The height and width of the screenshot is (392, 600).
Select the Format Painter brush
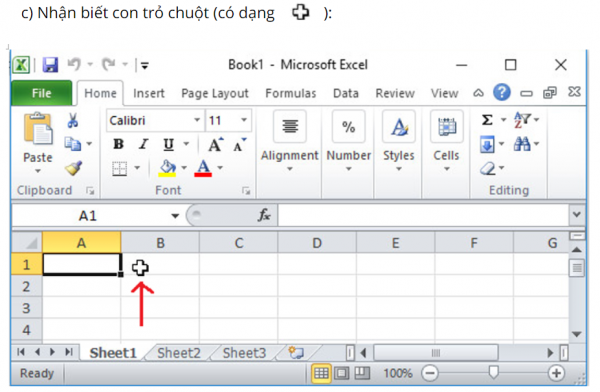[x=73, y=168]
